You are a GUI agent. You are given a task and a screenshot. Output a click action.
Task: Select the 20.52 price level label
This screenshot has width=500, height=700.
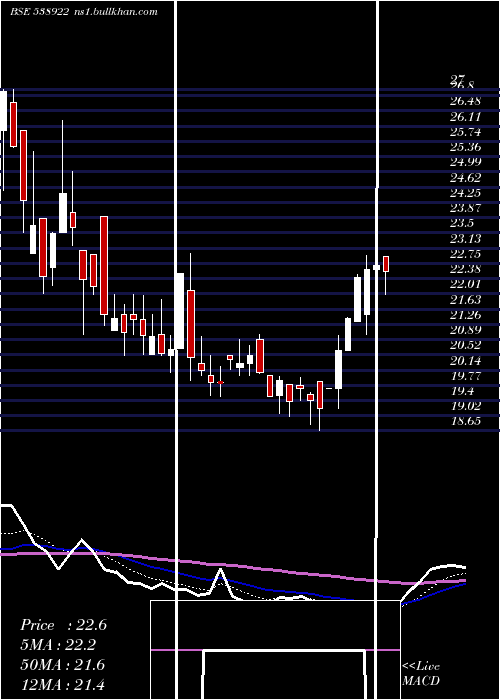[465, 345]
